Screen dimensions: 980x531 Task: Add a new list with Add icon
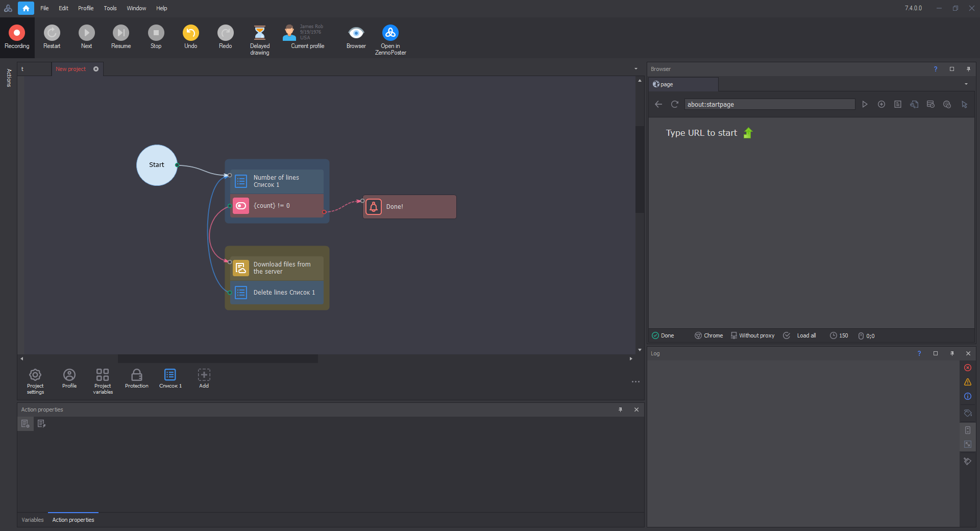(x=204, y=375)
